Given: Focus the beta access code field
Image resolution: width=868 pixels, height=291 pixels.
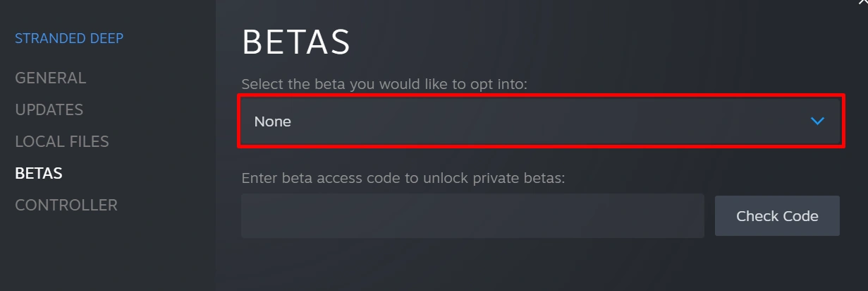Looking at the screenshot, I should 472,216.
